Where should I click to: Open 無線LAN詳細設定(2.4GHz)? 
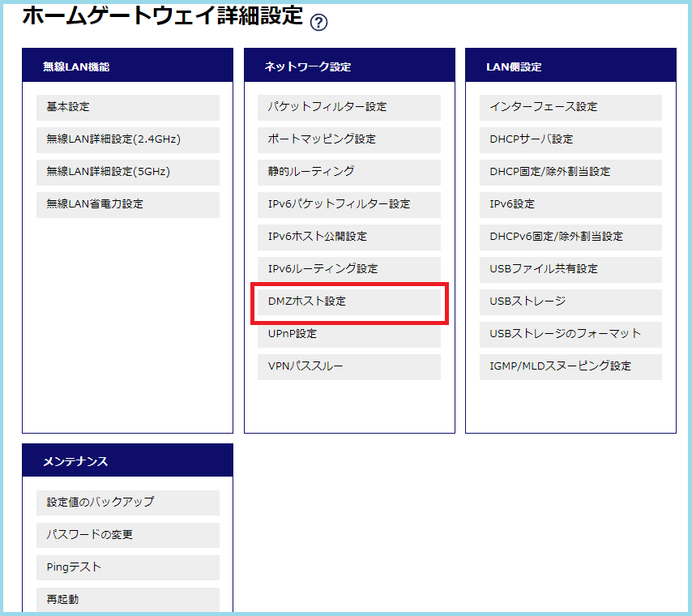128,139
